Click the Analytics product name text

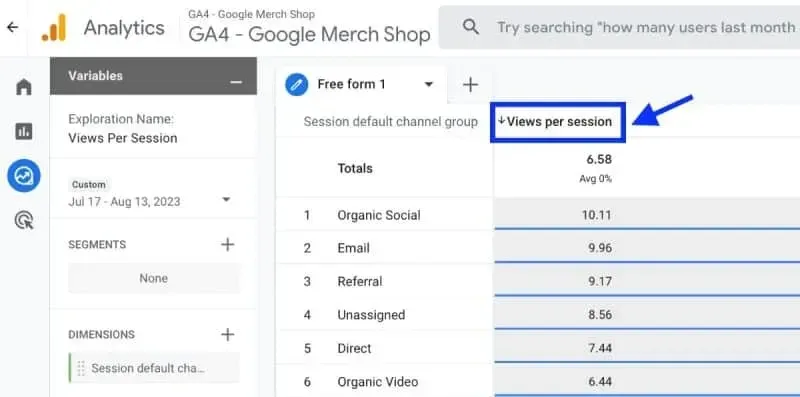coord(124,28)
